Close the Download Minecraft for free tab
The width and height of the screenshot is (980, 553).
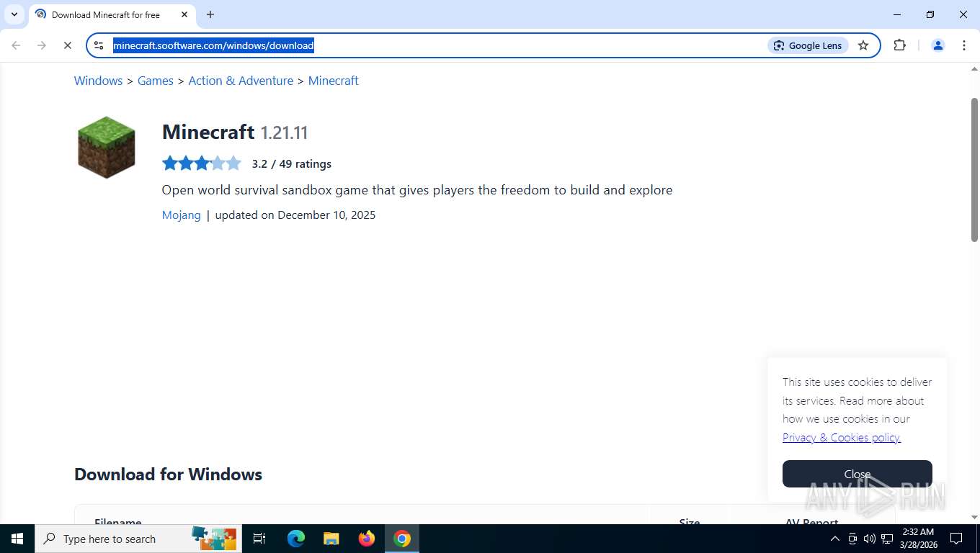(184, 14)
